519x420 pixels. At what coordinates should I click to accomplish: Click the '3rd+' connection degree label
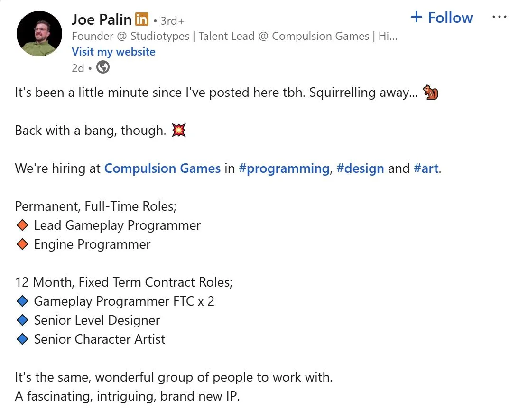[172, 20]
